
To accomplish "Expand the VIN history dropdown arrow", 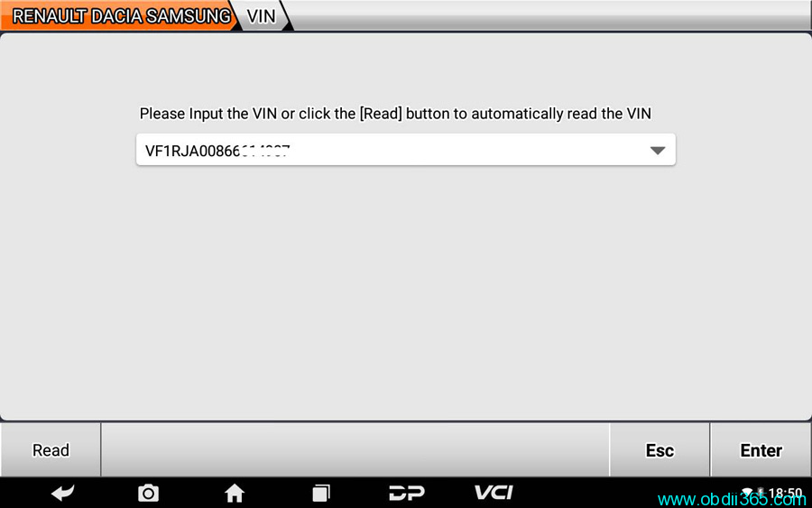I will coord(657,151).
